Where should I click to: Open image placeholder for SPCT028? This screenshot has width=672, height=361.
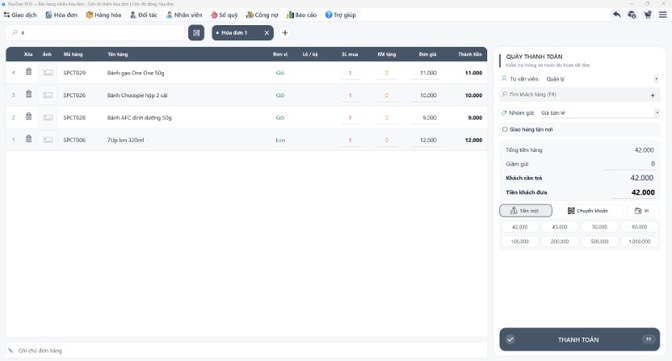click(x=48, y=117)
